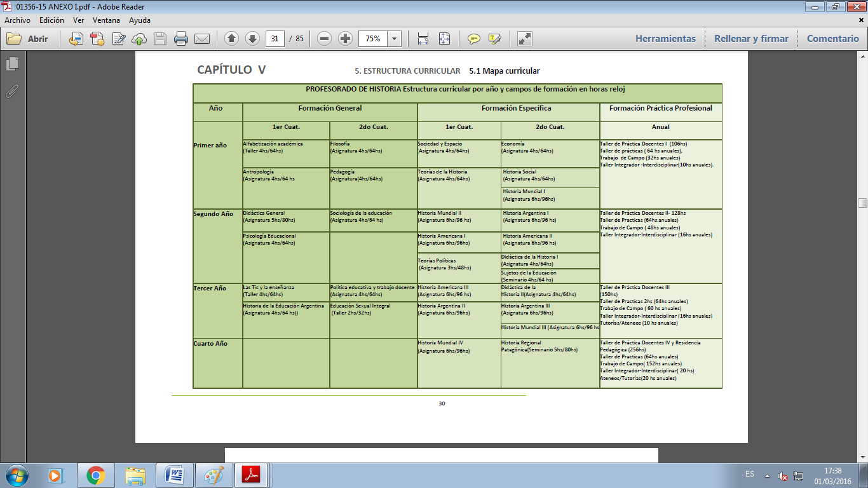Click the 'Educación Sexual Integral' cell
The image size is (868, 488).
click(373, 320)
